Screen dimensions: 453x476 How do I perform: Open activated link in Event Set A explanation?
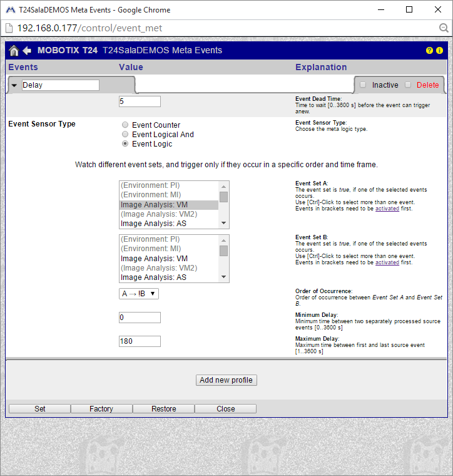(387, 209)
